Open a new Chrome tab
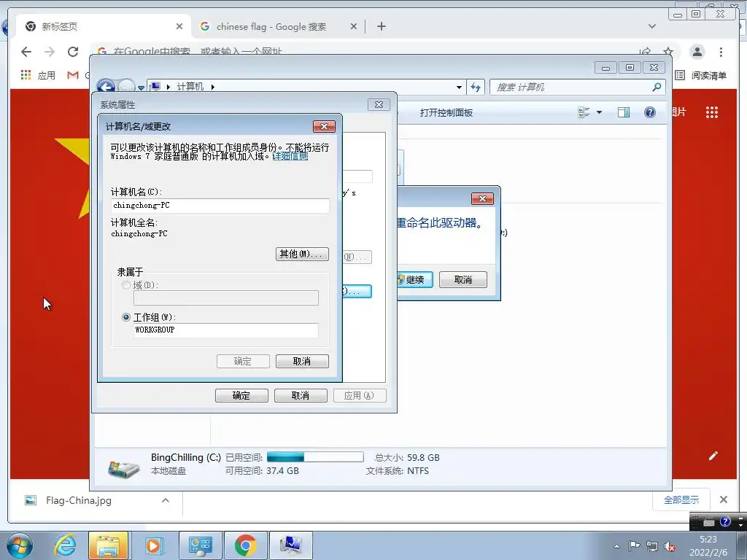Viewport: 747px width, 560px height. [x=381, y=27]
